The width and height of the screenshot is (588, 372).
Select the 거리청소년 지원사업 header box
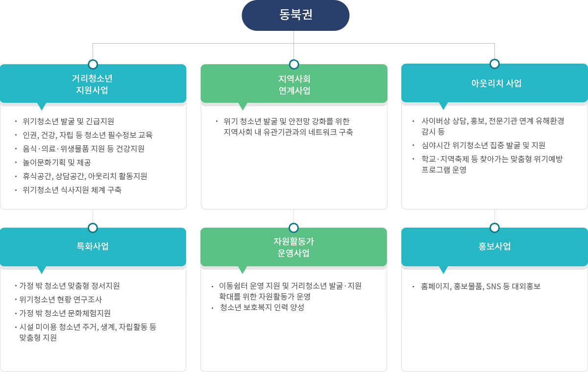(x=93, y=84)
